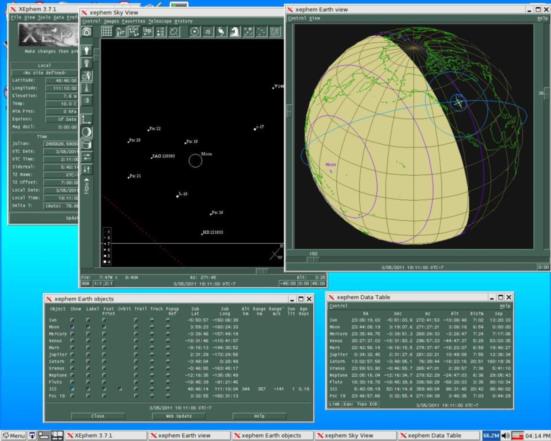The image size is (551, 441).
Task: Toggle the Orbit checkbox for ISS
Action: (x=120, y=389)
